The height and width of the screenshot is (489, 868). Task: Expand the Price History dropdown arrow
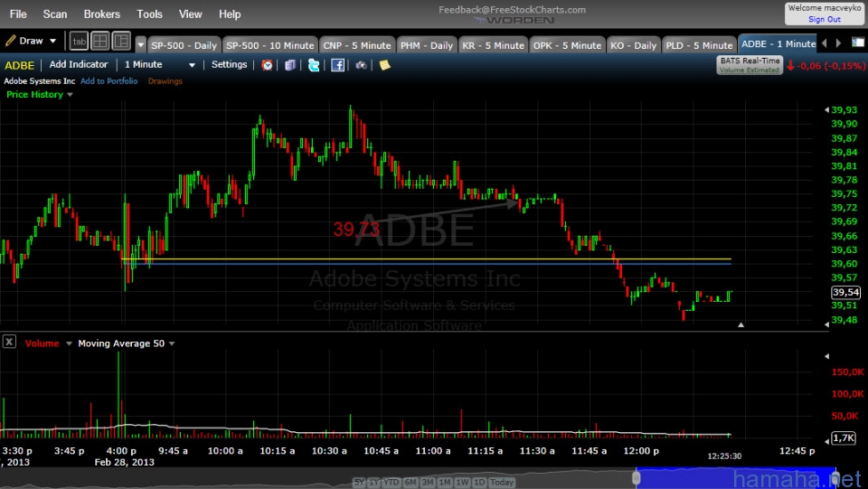[x=70, y=95]
